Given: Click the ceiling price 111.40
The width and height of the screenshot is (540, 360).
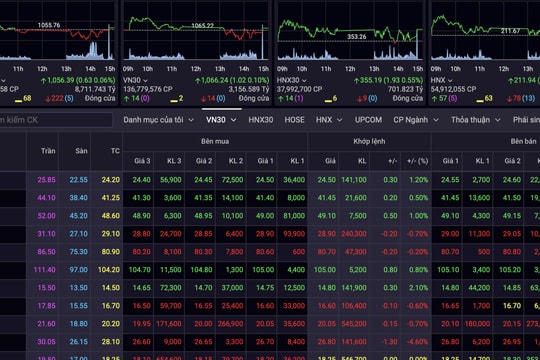Looking at the screenshot, I should pyautogui.click(x=44, y=270).
